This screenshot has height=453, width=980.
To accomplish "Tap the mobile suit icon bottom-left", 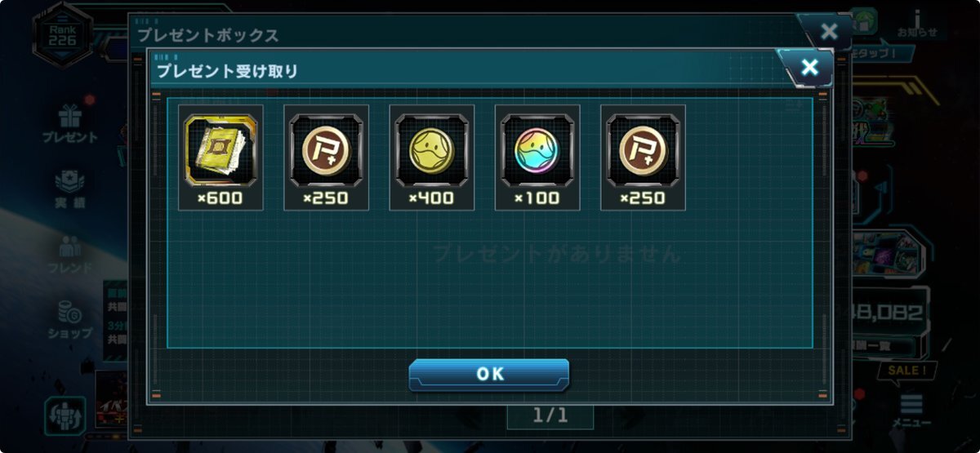I will click(66, 415).
